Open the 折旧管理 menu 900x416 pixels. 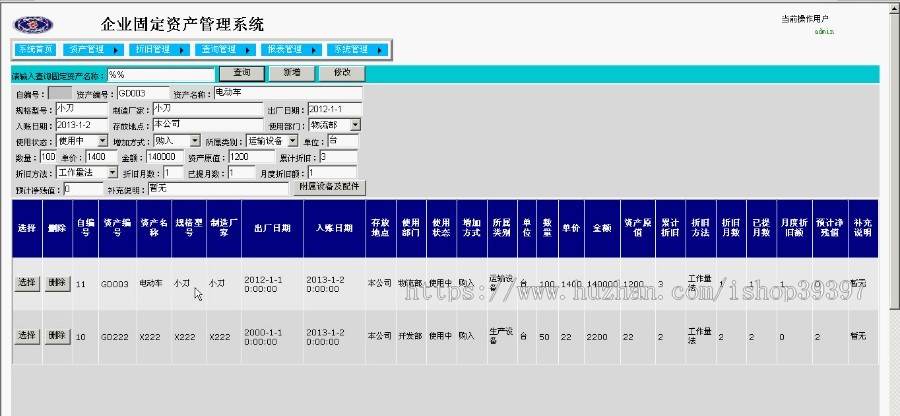(x=159, y=49)
